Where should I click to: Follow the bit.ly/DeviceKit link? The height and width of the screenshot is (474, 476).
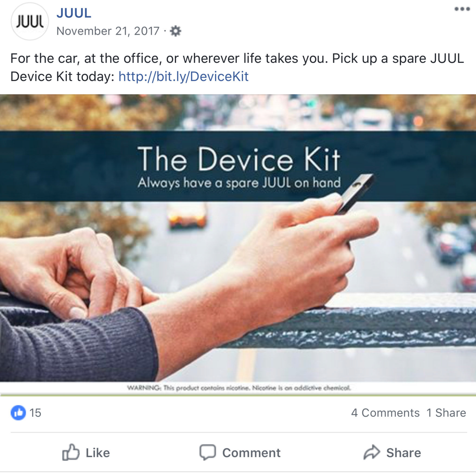pos(184,76)
